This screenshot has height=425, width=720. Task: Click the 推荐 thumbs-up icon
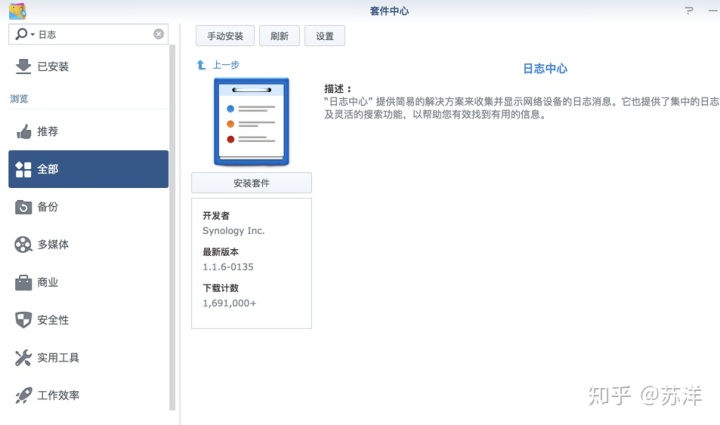23,132
